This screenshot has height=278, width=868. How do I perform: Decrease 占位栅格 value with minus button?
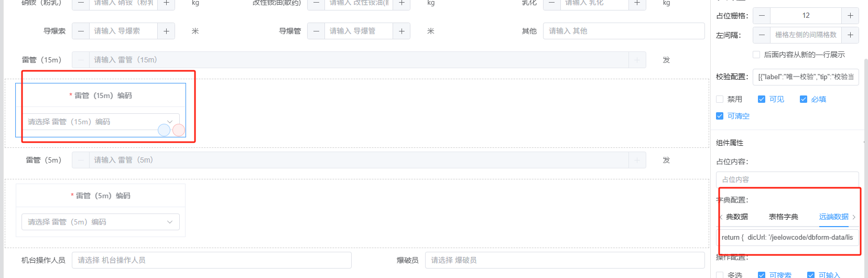coord(762,16)
